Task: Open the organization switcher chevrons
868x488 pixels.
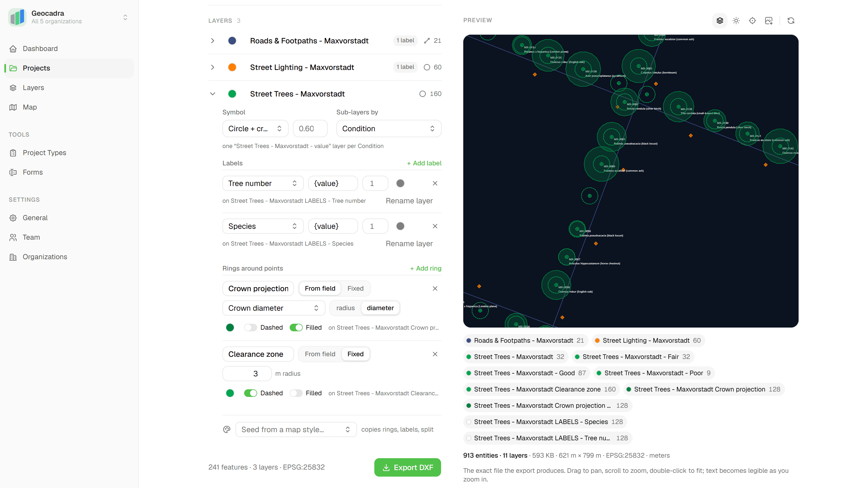Action: click(125, 17)
